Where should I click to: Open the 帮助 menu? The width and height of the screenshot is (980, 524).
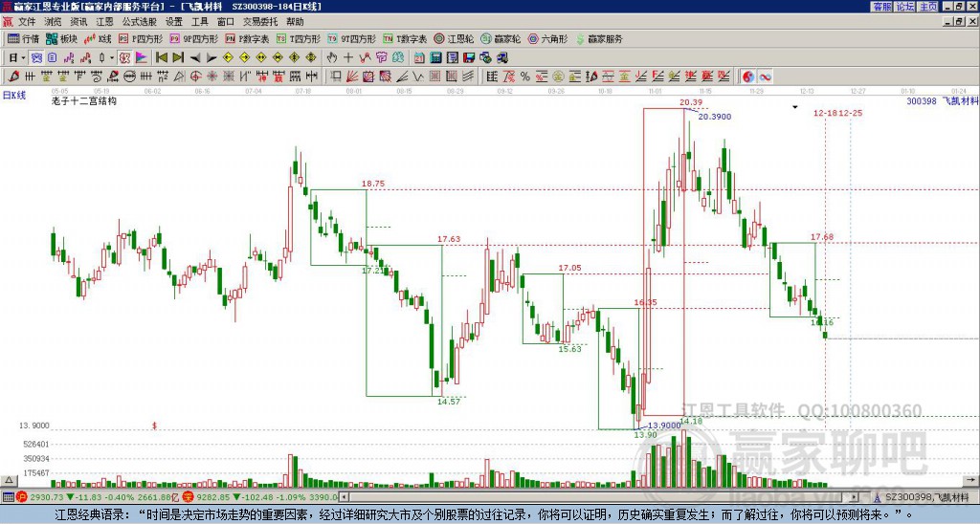click(x=295, y=22)
